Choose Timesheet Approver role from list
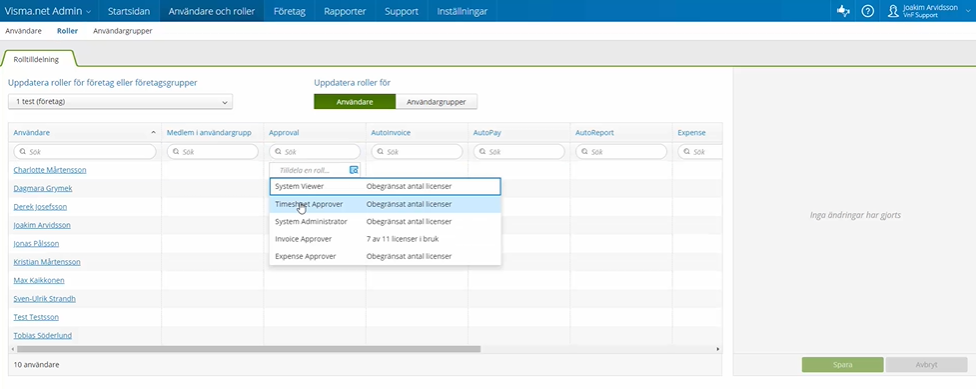 (385, 204)
